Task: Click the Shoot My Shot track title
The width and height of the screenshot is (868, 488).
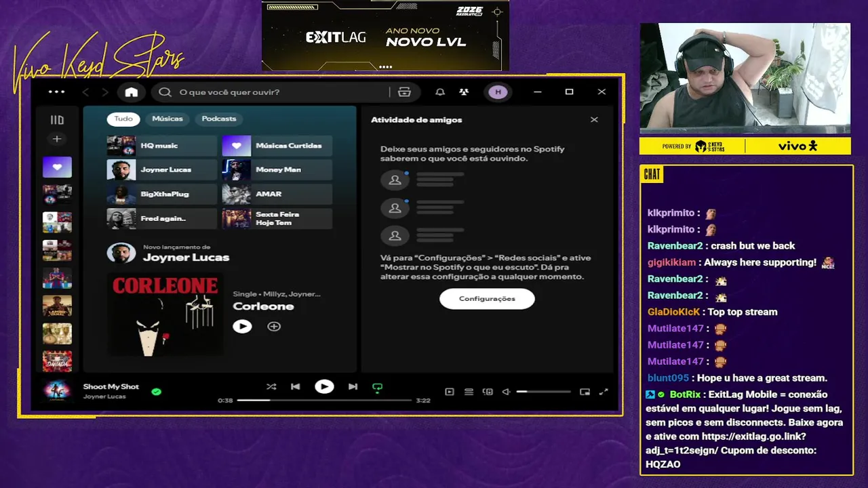Action: click(111, 386)
